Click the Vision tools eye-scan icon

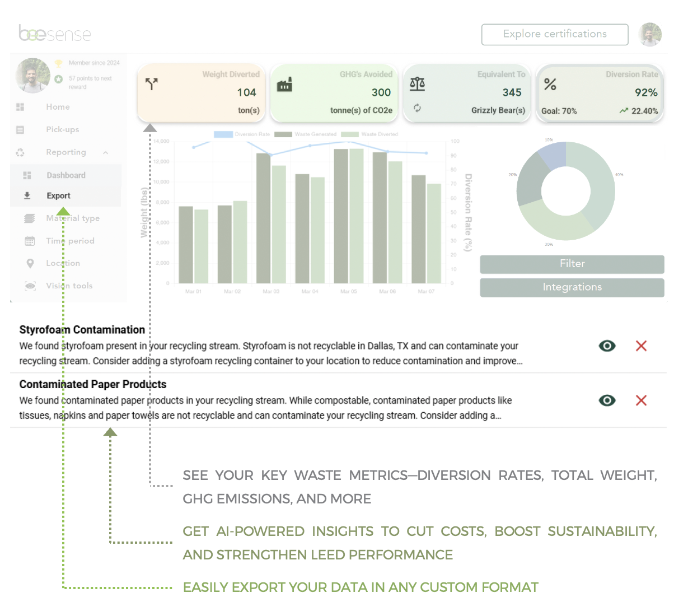click(30, 286)
